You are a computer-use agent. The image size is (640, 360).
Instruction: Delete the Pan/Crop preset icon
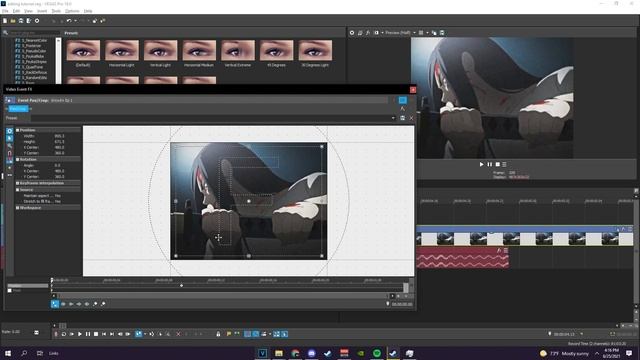click(x=411, y=118)
